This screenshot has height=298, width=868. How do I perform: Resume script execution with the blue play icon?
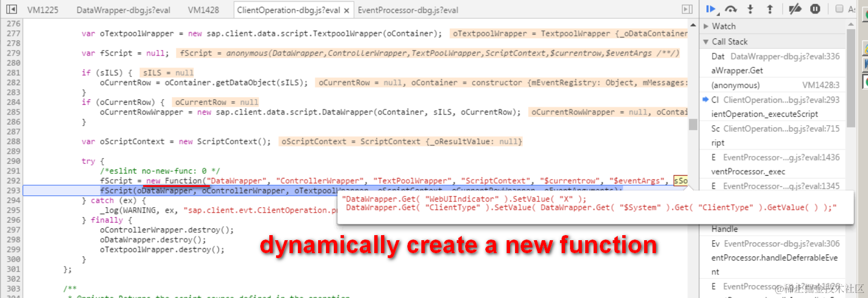pyautogui.click(x=711, y=9)
